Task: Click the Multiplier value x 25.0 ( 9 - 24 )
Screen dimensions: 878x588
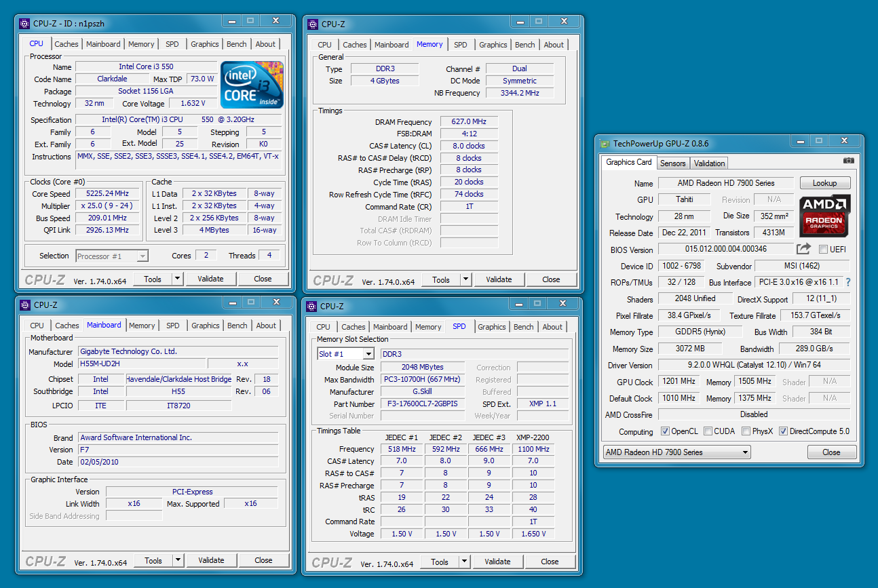Action: click(x=107, y=205)
